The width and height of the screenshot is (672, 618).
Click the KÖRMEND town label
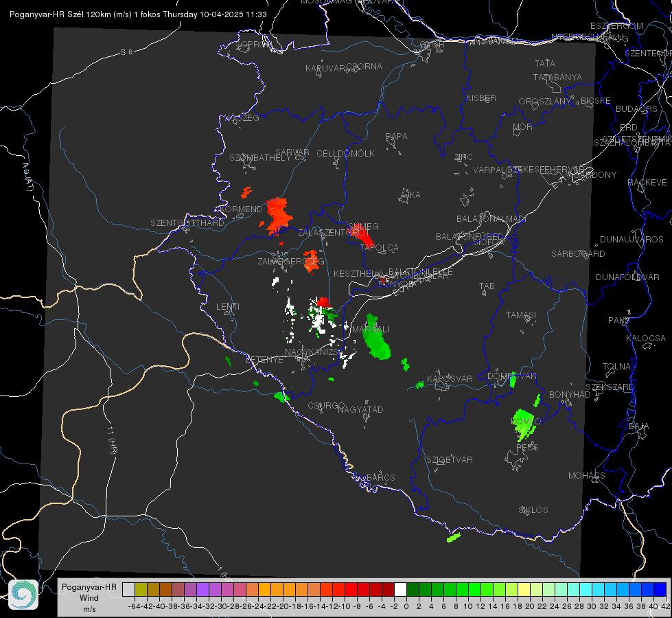point(241,209)
